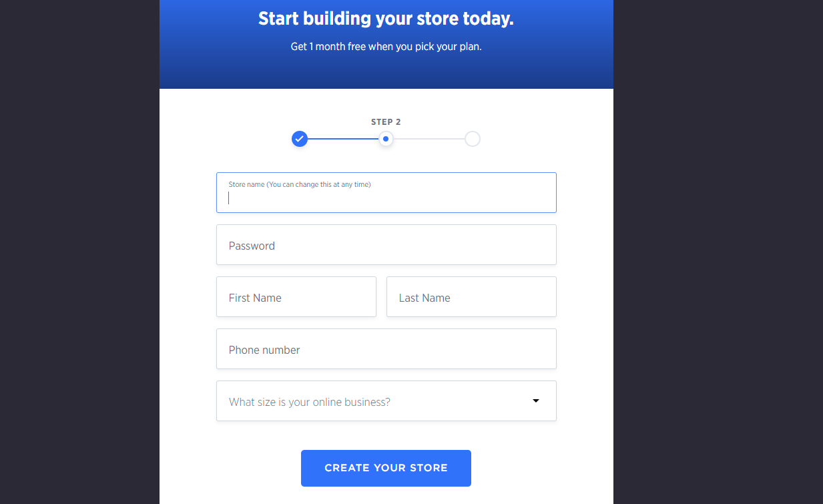This screenshot has height=504, width=823.
Task: Click the dark background right of the form
Action: 718,267
